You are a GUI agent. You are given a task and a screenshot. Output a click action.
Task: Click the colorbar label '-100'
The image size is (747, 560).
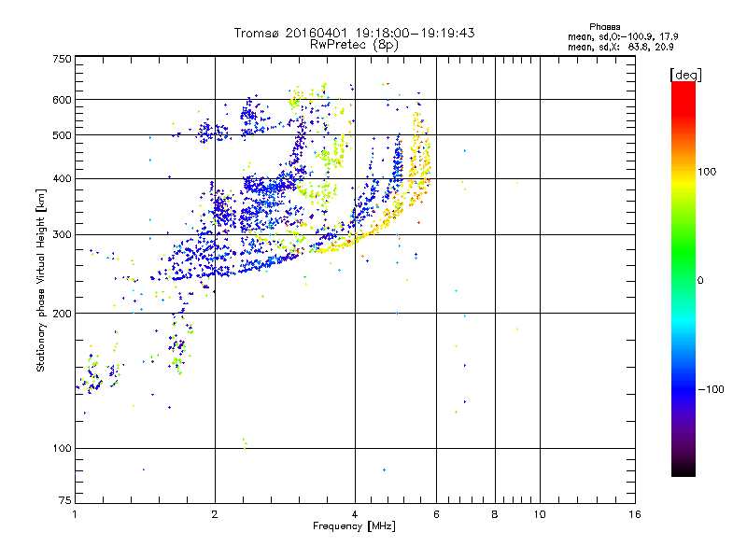[711, 389]
